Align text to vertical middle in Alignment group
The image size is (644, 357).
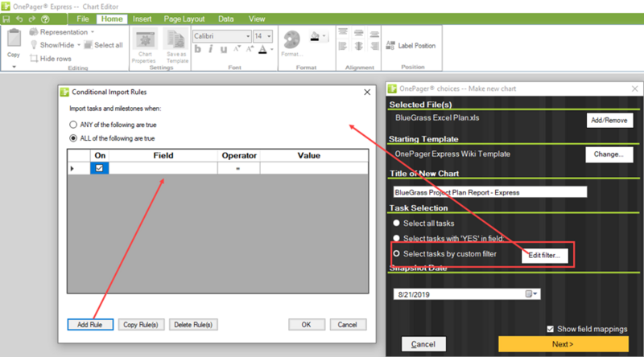point(359,32)
